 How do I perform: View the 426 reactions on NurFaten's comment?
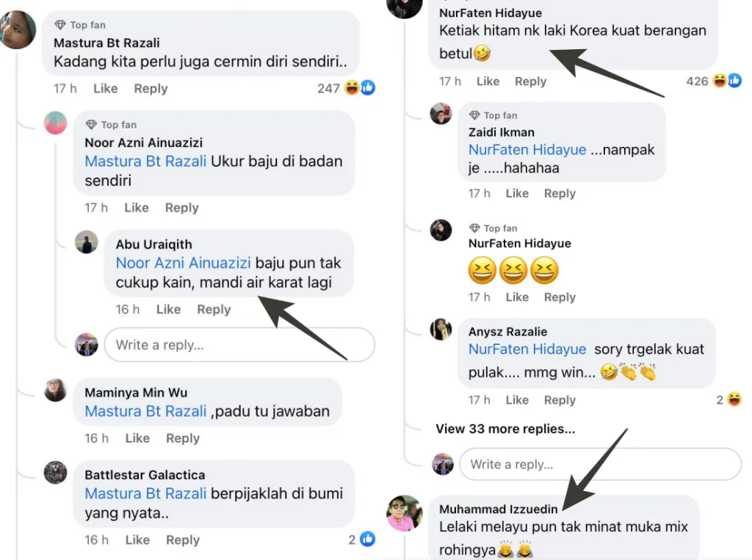coord(705,81)
